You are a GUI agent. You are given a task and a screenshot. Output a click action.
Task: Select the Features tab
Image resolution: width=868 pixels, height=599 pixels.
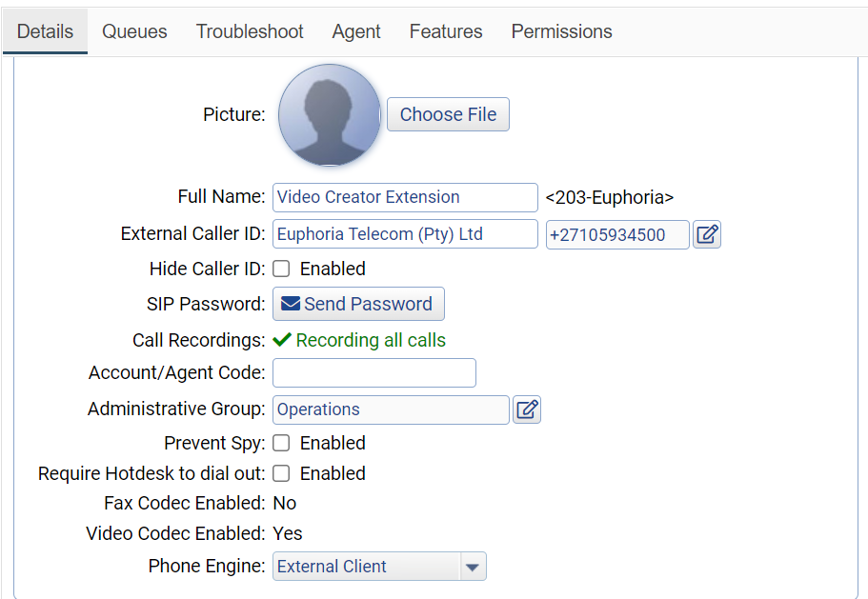pyautogui.click(x=446, y=31)
